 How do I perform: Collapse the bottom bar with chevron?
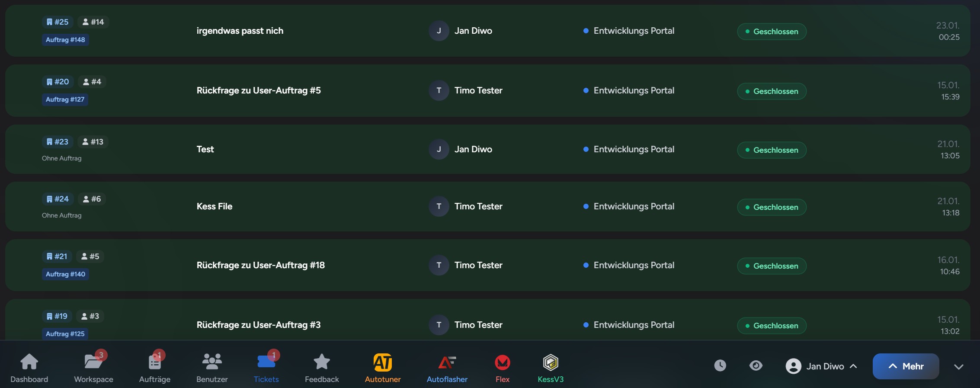click(x=959, y=367)
